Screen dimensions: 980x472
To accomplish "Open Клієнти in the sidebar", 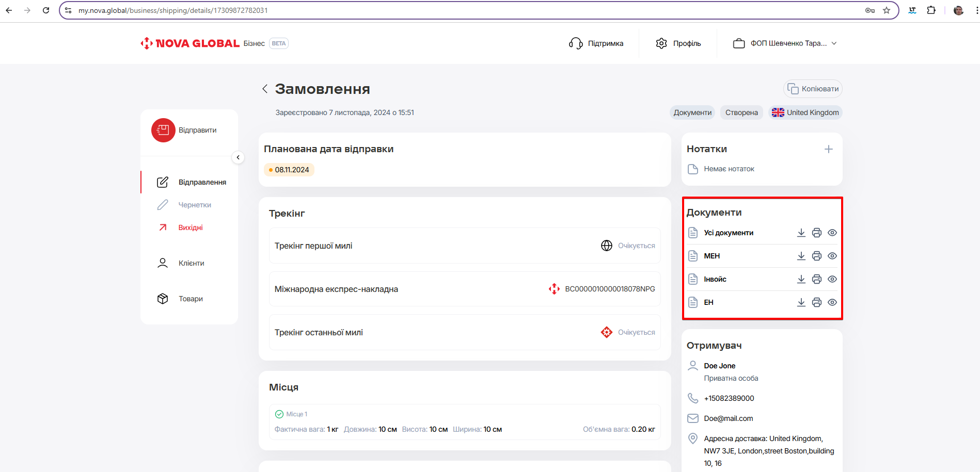I will pos(191,263).
